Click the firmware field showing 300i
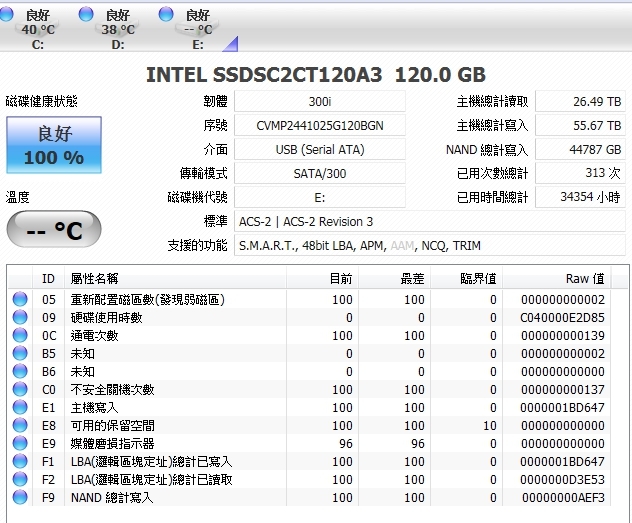 click(x=320, y=102)
